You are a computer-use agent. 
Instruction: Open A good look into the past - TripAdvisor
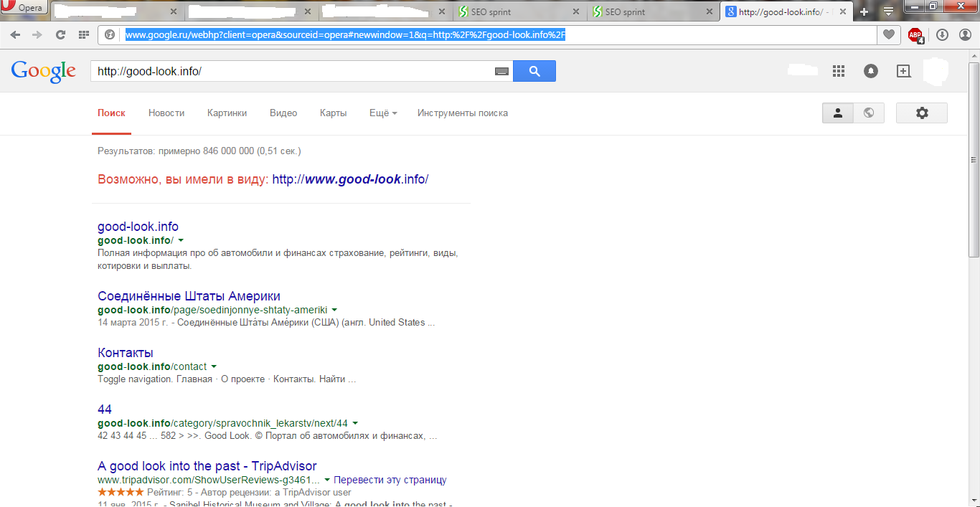207,466
